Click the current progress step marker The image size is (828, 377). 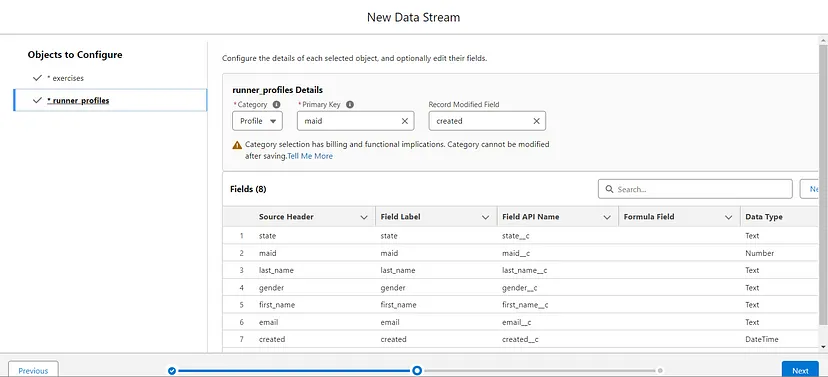point(417,371)
